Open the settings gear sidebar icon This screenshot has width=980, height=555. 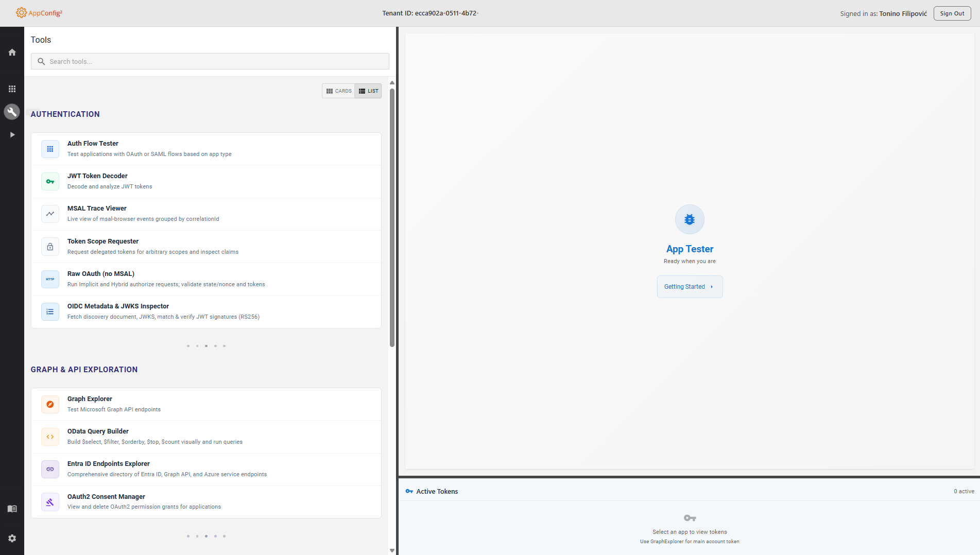(x=12, y=538)
